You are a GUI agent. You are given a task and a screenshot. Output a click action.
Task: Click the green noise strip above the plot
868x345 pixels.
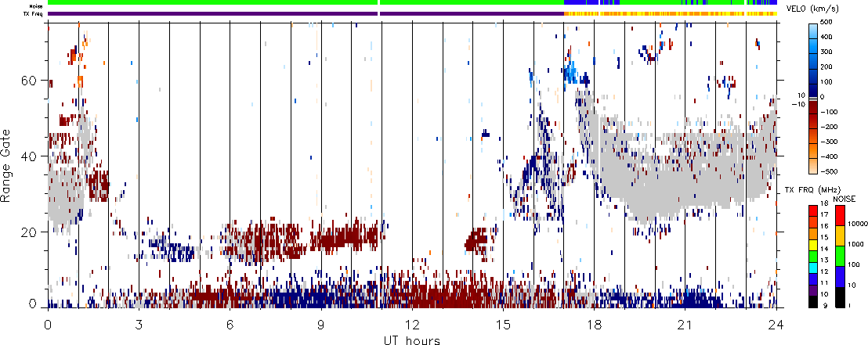click(x=306, y=3)
